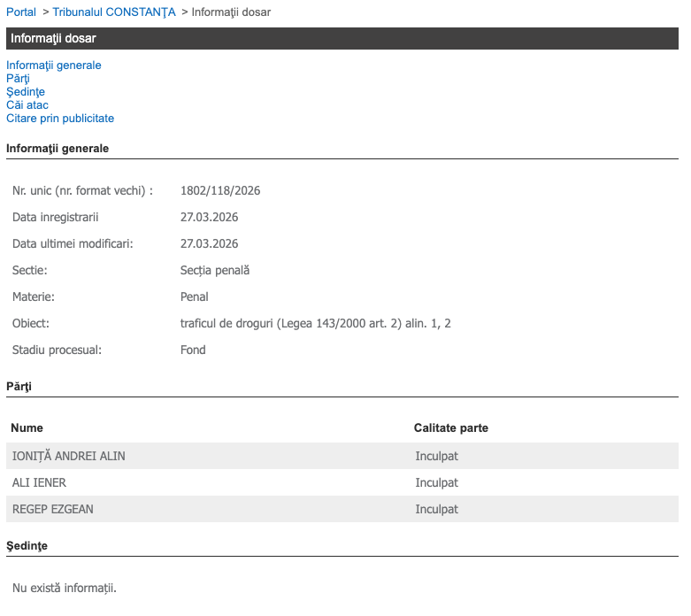691x616 pixels.
Task: Click the Nume column header
Action: pyautogui.click(x=27, y=428)
